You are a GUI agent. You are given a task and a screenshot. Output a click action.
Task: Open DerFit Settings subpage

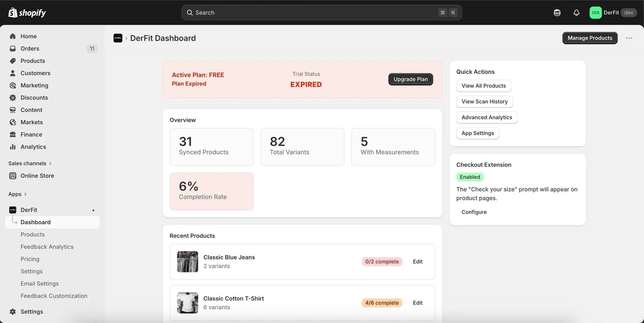tap(31, 271)
